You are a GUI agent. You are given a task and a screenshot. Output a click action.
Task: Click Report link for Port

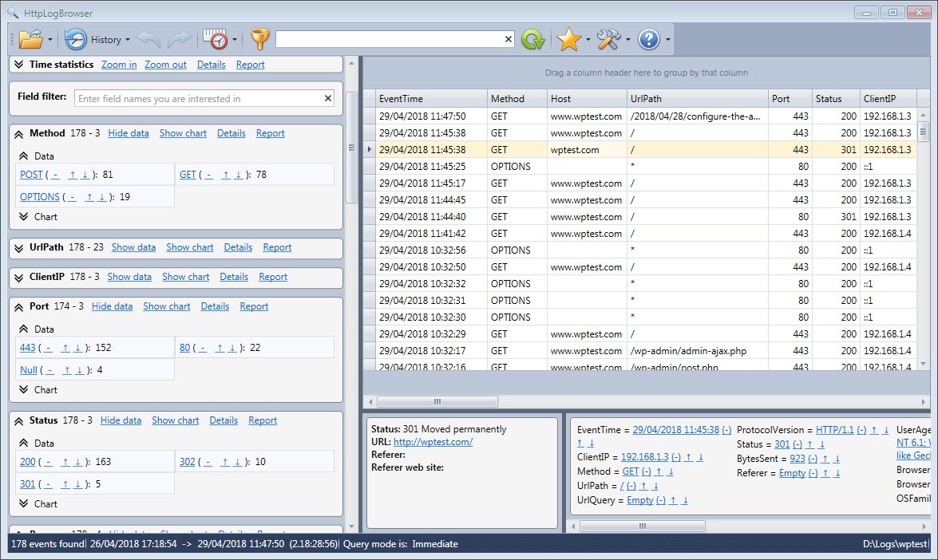point(254,306)
